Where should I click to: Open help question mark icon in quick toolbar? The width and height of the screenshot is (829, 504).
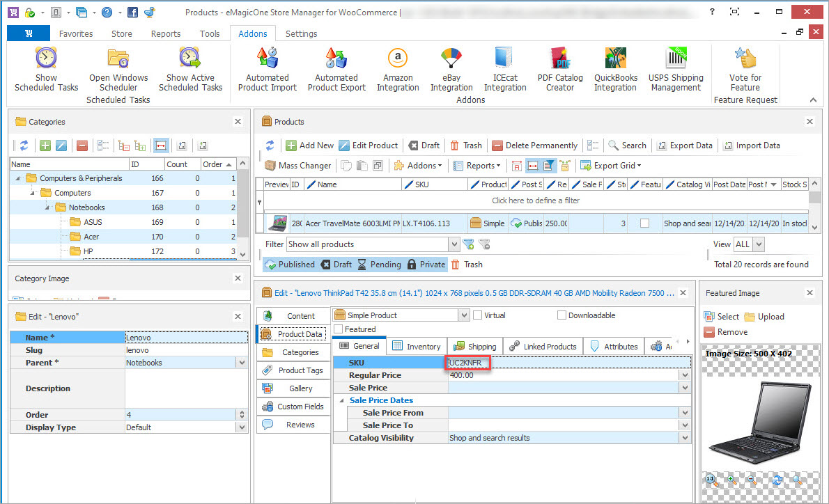tap(107, 12)
